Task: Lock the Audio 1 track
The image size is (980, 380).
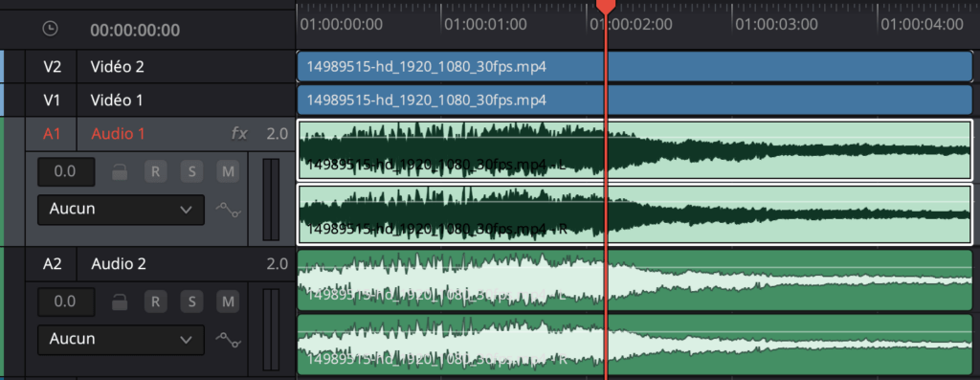Action: [120, 172]
